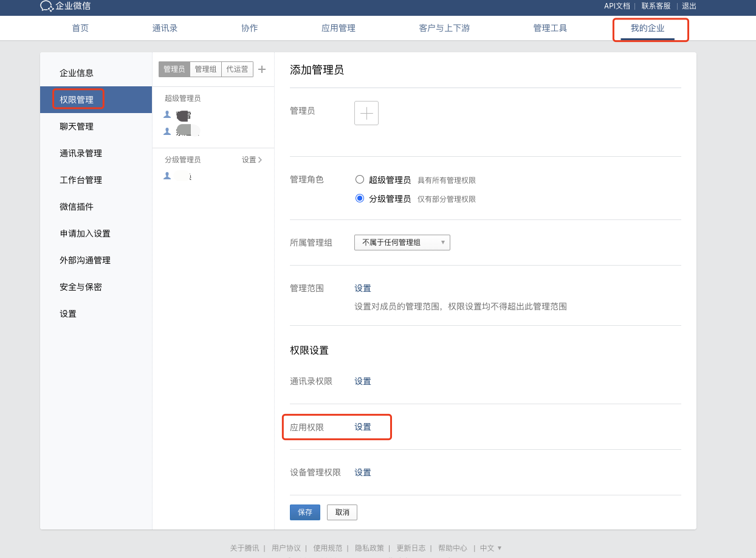Click the 取消 button
This screenshot has width=756, height=558.
(x=342, y=512)
